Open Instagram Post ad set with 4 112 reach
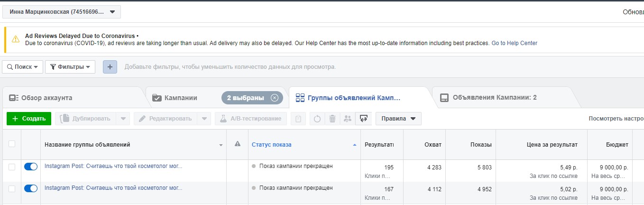 [113, 188]
